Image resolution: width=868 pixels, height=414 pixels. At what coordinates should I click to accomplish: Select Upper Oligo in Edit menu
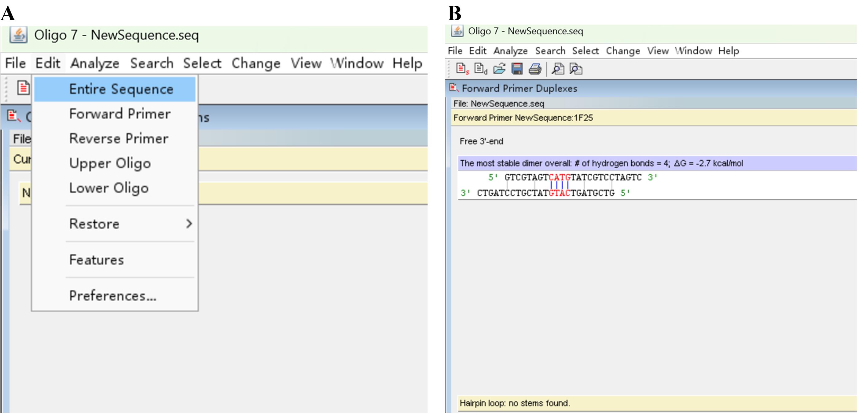click(x=110, y=163)
